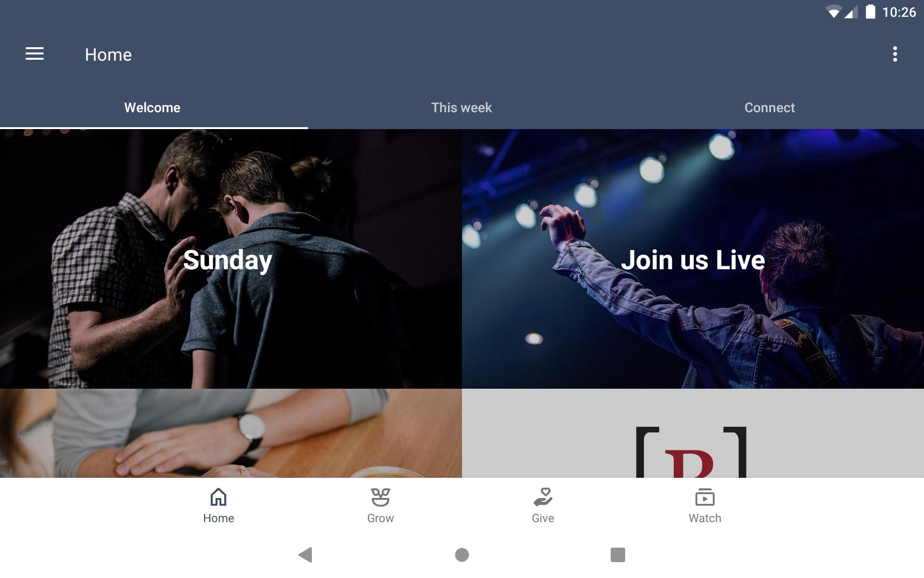Tap the Watch video icon
Screen dimensions: 924x578
click(x=705, y=497)
